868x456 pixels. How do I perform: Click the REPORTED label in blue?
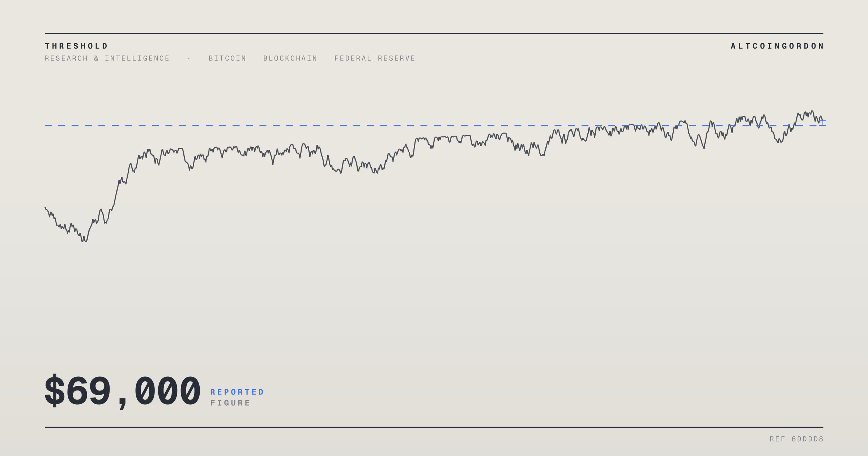point(237,392)
